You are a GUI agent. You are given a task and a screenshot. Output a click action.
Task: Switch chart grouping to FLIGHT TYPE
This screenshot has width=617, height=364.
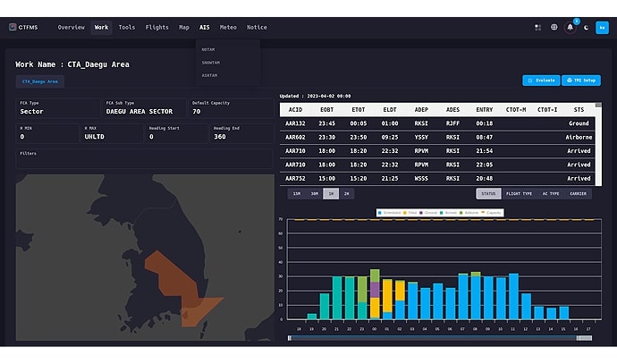[519, 193]
